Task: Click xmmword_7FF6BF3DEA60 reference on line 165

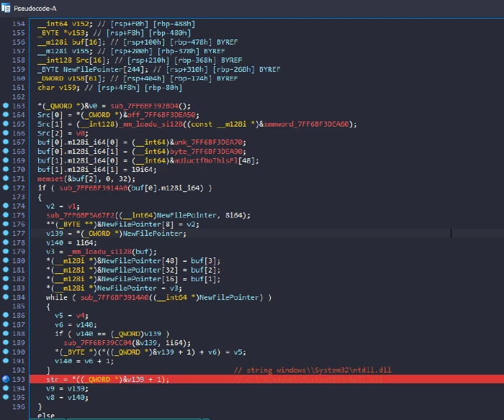Action: tap(307, 124)
